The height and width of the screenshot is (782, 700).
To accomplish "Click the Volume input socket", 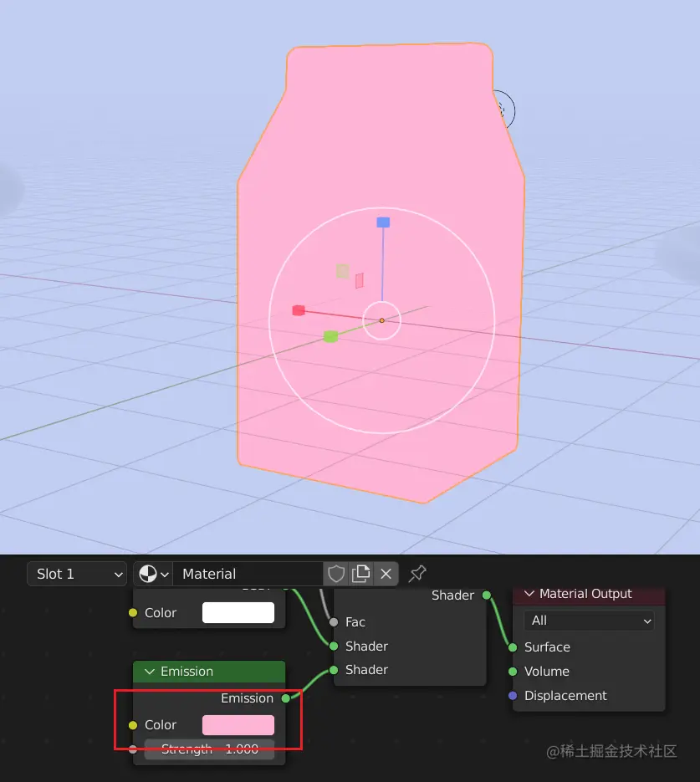I will [513, 672].
